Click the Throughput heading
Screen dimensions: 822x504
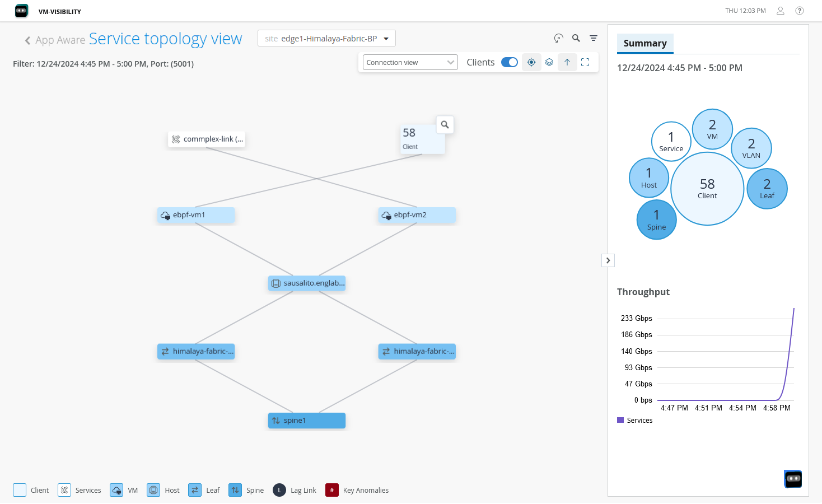pyautogui.click(x=643, y=292)
